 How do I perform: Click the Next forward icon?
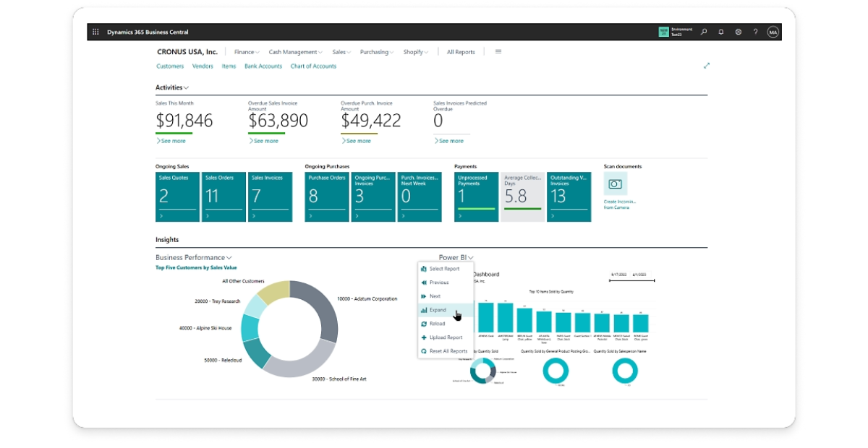coord(424,296)
